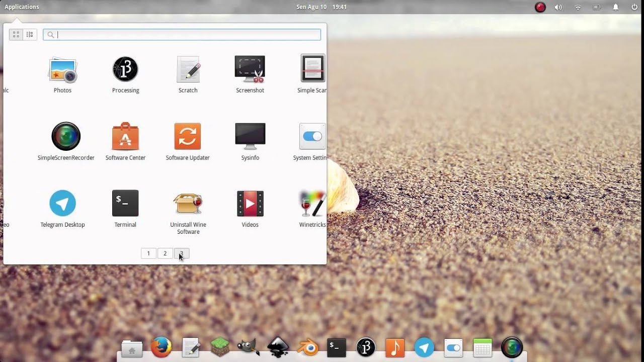Viewport: 644px width, 362px height.
Task: Open Calendar from the dock
Action: click(x=482, y=347)
